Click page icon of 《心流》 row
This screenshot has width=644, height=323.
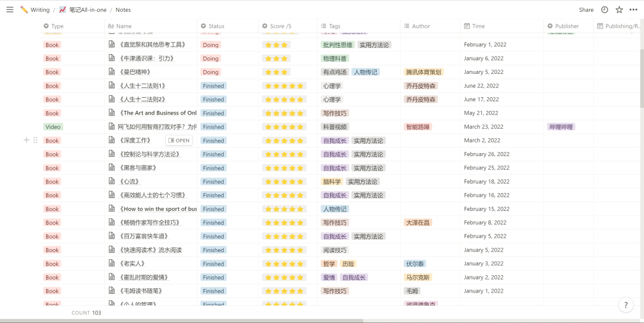[x=112, y=181]
